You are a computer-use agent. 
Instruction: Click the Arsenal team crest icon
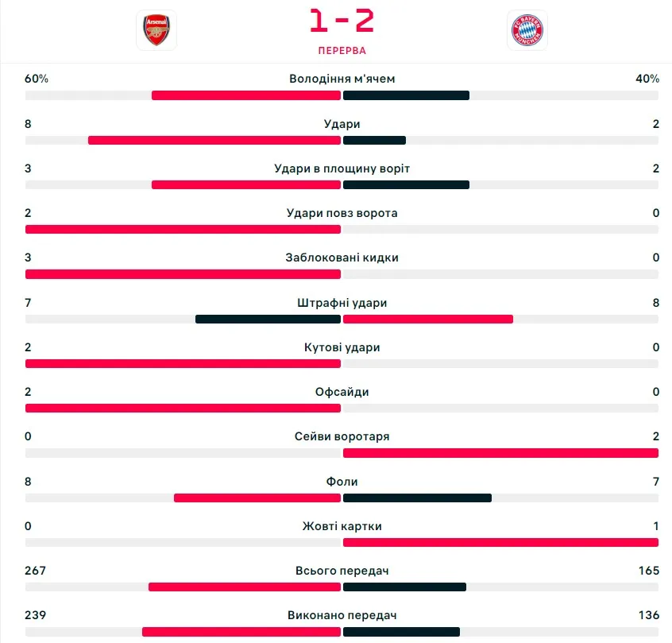click(x=156, y=30)
